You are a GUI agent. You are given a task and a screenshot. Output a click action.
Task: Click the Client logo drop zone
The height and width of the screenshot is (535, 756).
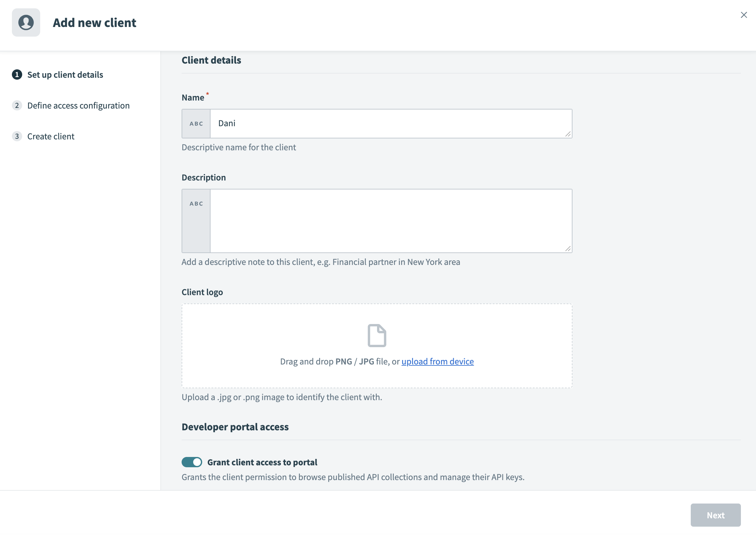coord(376,346)
